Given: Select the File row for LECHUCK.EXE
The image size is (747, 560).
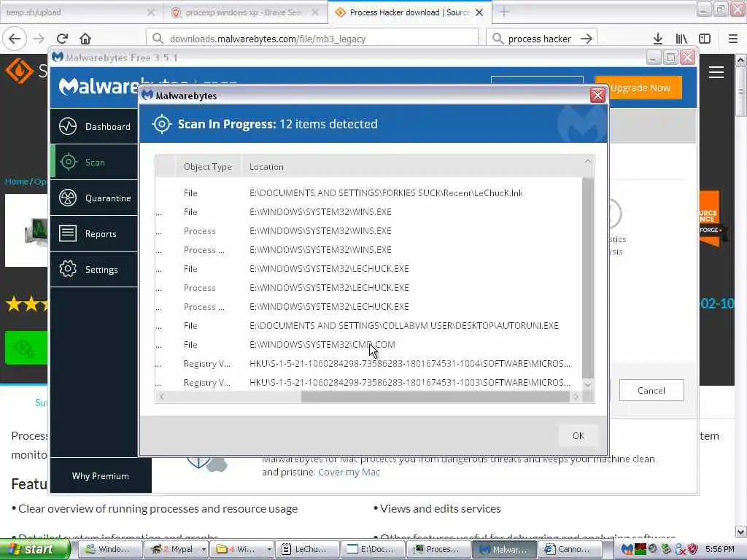Looking at the screenshot, I should pyautogui.click(x=368, y=269).
